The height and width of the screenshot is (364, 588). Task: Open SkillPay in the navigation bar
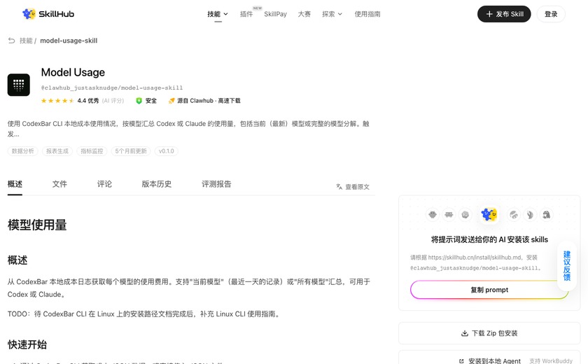(x=275, y=14)
